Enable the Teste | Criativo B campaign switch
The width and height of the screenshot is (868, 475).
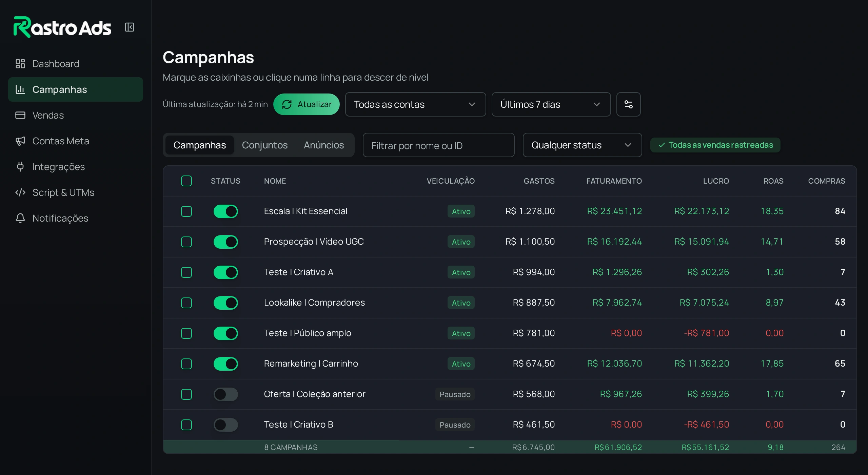(226, 425)
